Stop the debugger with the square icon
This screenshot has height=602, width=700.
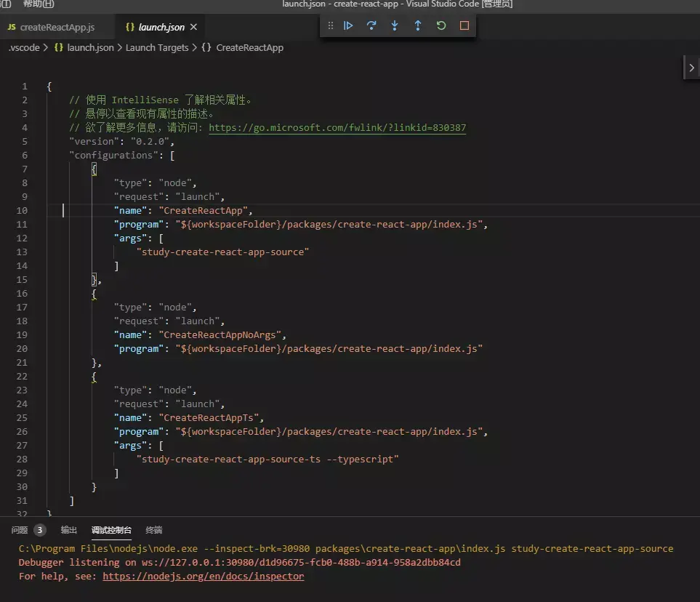[x=464, y=25]
